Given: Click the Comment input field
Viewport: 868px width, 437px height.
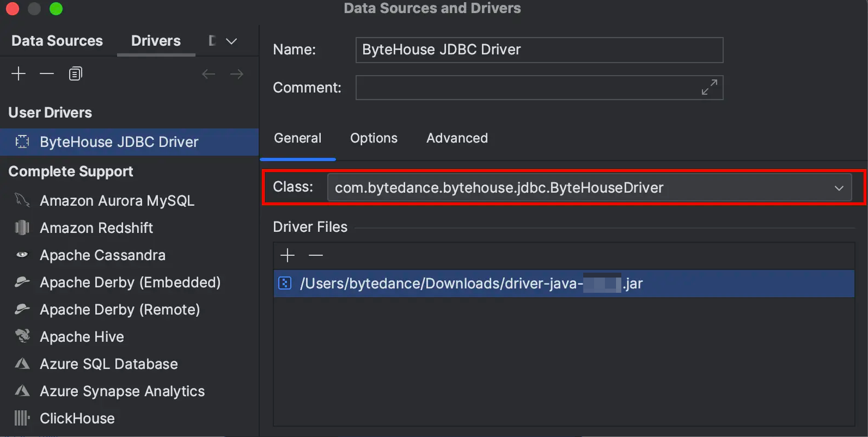Looking at the screenshot, I should (539, 87).
